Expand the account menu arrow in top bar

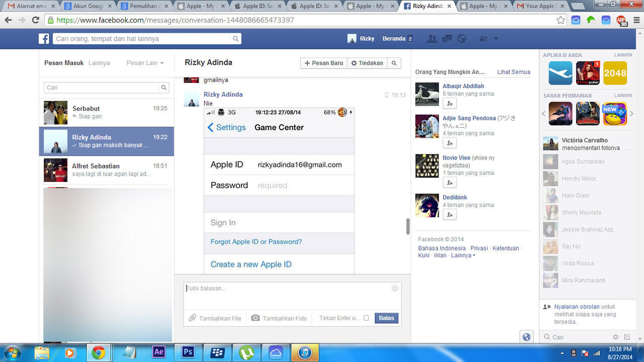(496, 39)
